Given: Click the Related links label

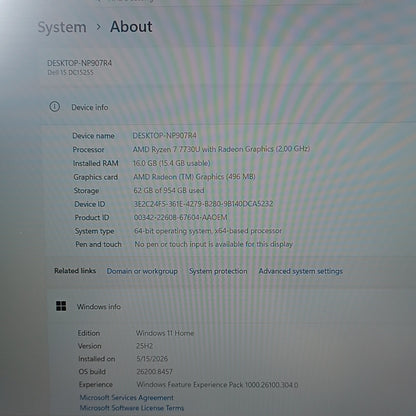Looking at the screenshot, I should [75, 271].
